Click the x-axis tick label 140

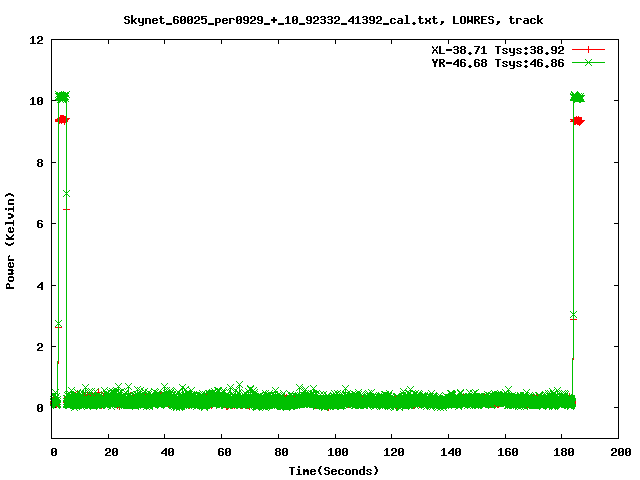click(451, 452)
